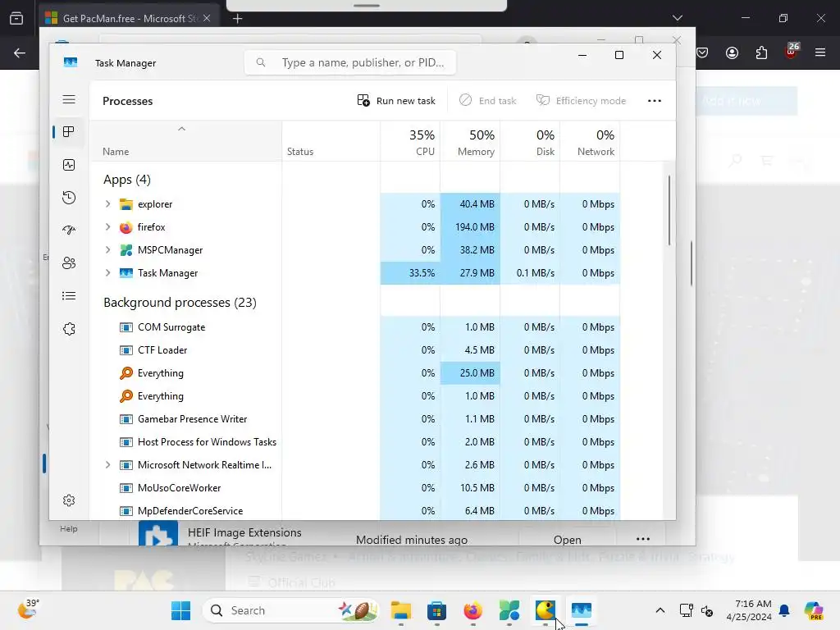This screenshot has width=840, height=630.
Task: Open the Startup apps sidebar icon
Action: pyautogui.click(x=69, y=231)
